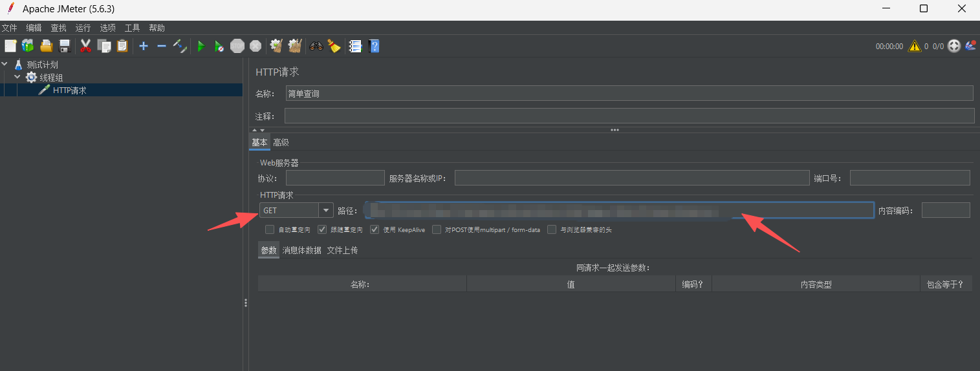This screenshot has height=371, width=980.
Task: Open the 运行 menu
Action: 83,28
